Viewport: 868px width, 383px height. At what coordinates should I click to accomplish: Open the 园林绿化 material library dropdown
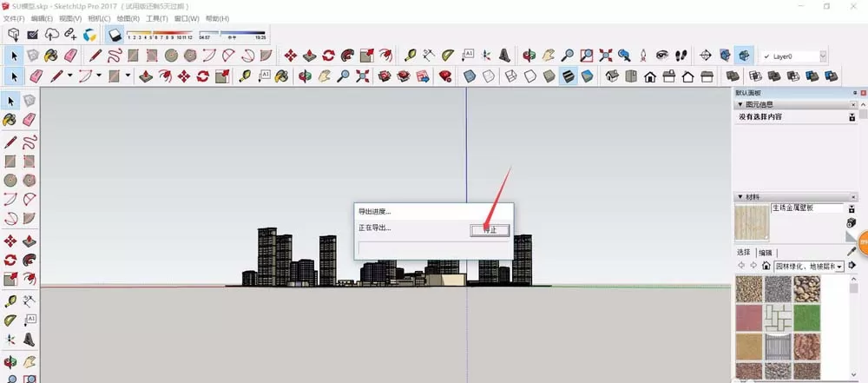pyautogui.click(x=839, y=267)
